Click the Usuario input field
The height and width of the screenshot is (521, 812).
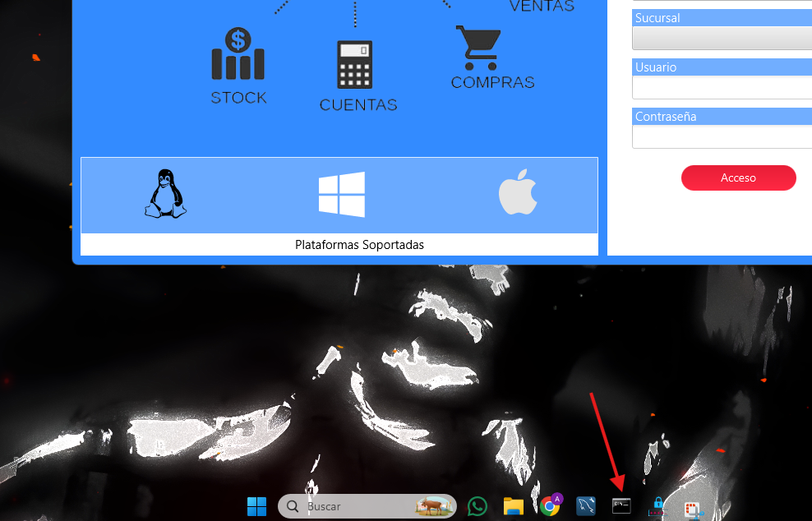[722, 87]
